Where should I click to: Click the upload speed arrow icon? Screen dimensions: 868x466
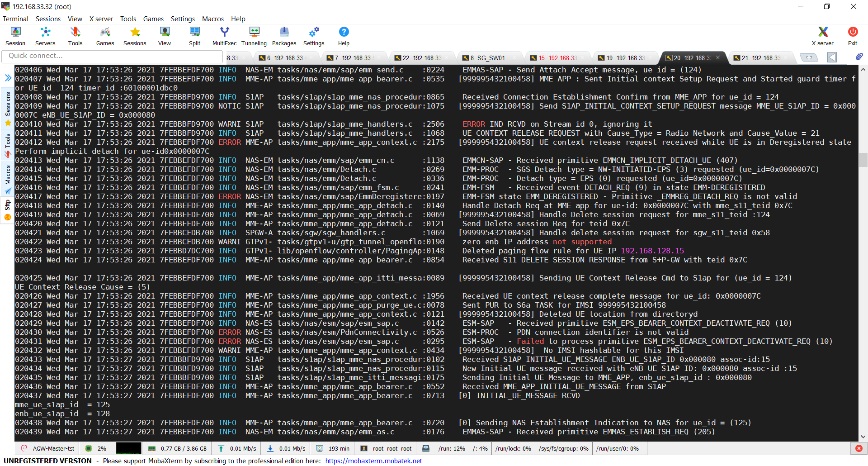point(221,448)
